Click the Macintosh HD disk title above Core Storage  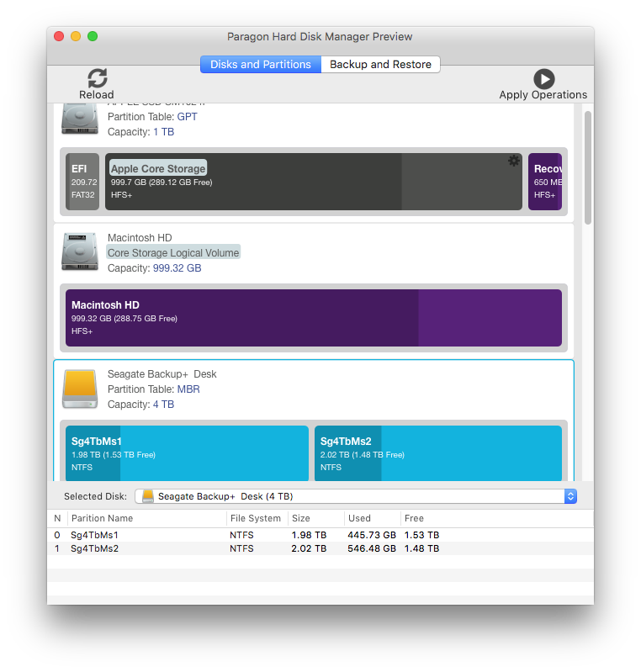click(x=140, y=238)
